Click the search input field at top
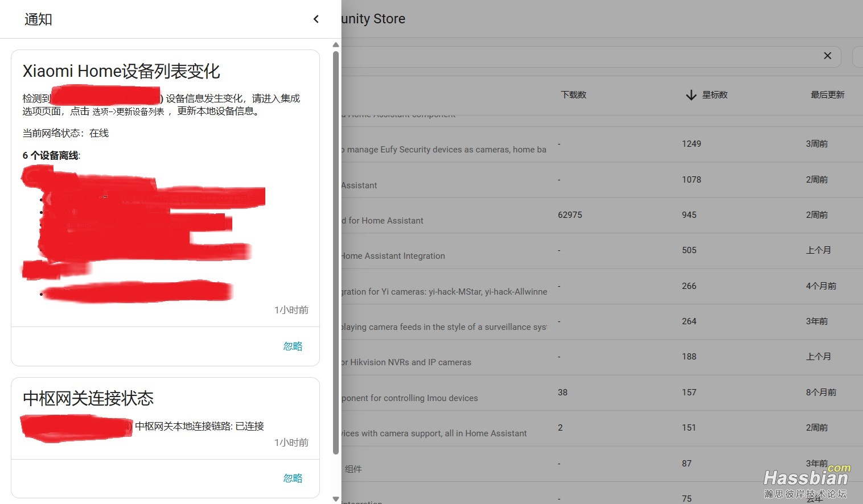Screen dimensions: 863x504 569,56
